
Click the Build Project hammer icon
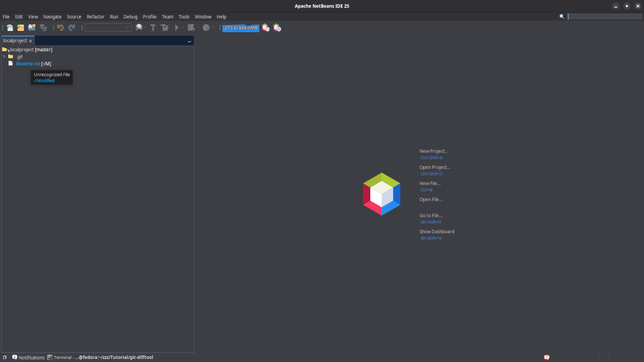pos(153,28)
